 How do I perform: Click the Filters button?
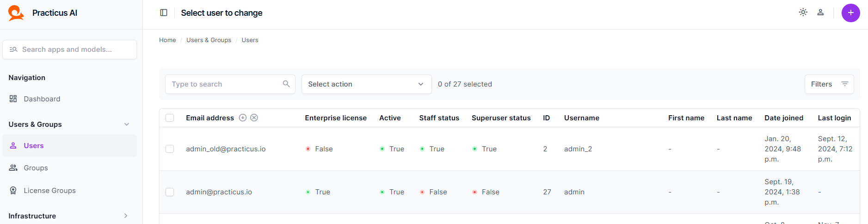click(829, 84)
